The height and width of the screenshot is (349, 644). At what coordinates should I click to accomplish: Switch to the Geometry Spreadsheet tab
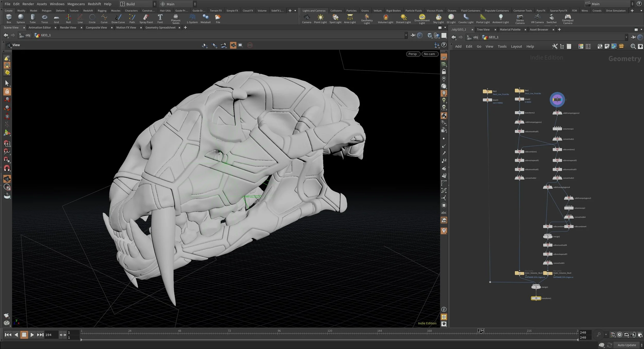[160, 28]
